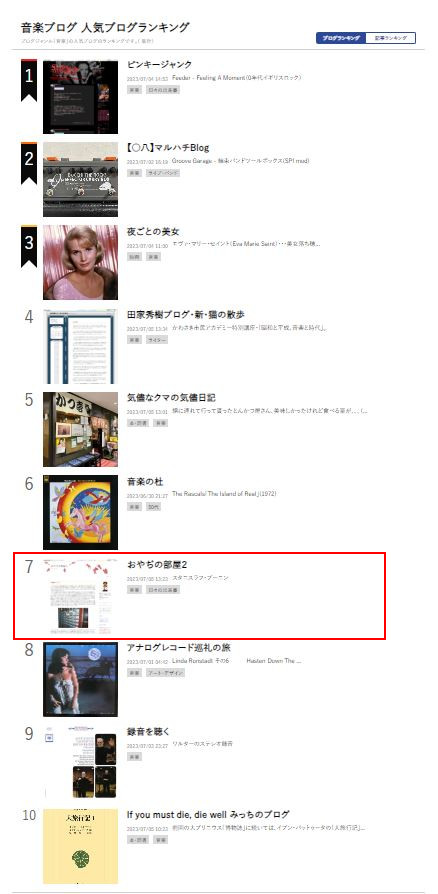Click the rank 3 ribbon badge icon

coord(29,247)
